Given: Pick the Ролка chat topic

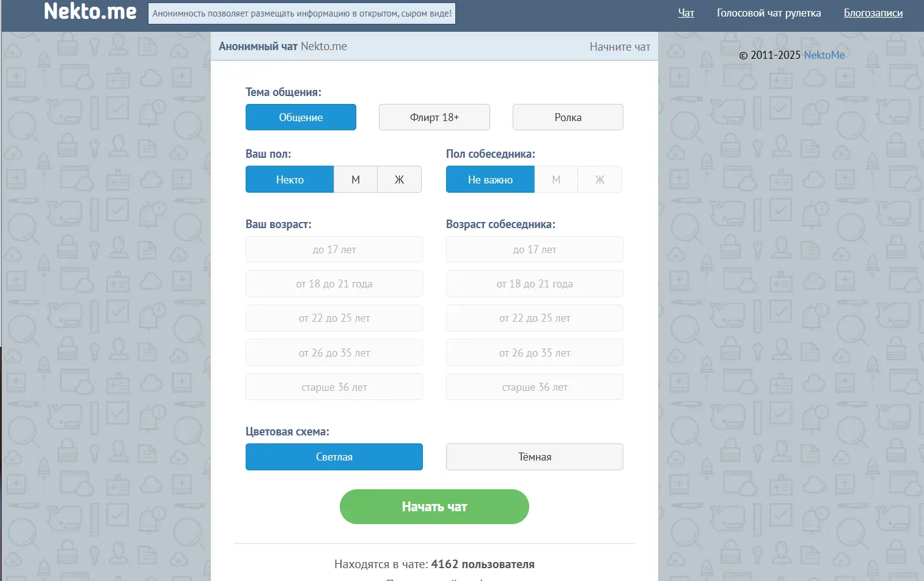Looking at the screenshot, I should (x=568, y=117).
